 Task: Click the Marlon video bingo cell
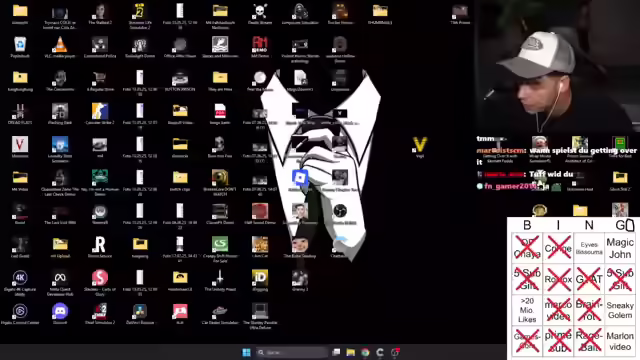tap(620, 341)
